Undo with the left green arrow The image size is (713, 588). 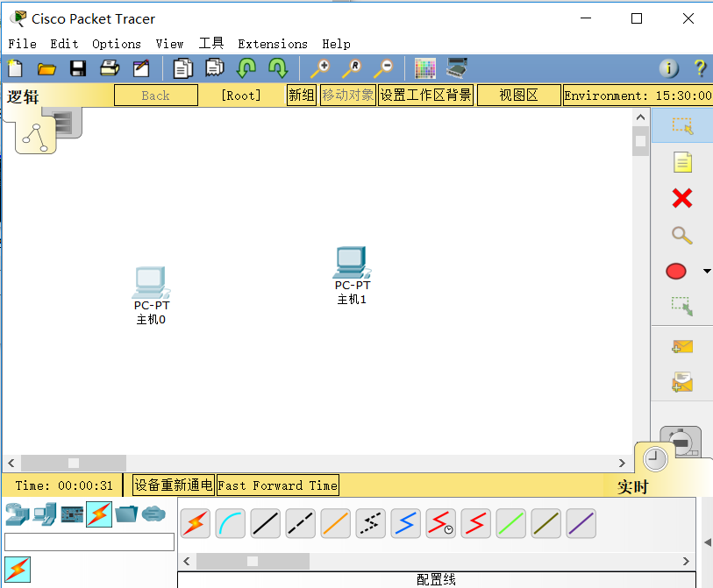click(246, 68)
